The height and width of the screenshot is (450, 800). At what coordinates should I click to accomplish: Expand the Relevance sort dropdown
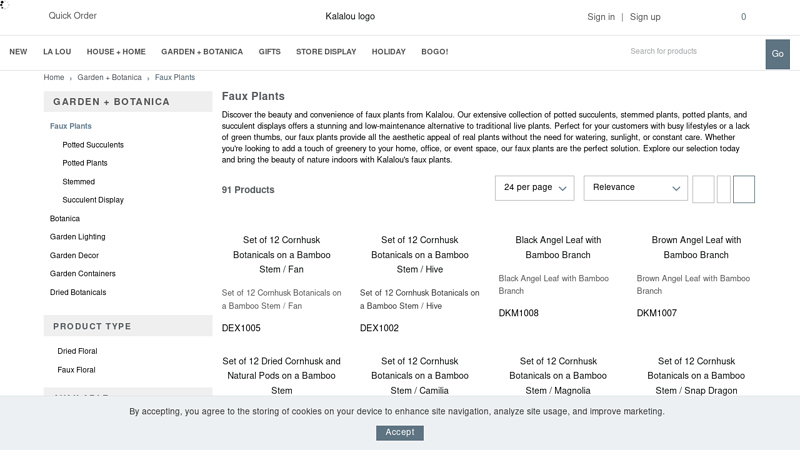coord(635,188)
